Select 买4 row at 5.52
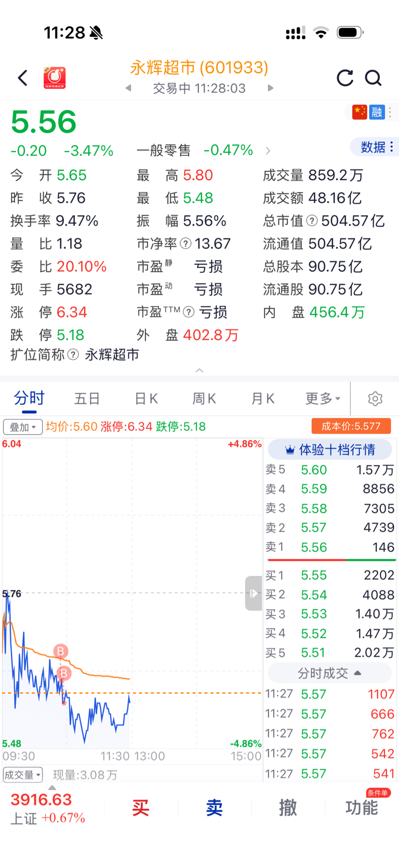399x868 pixels. coord(330,634)
